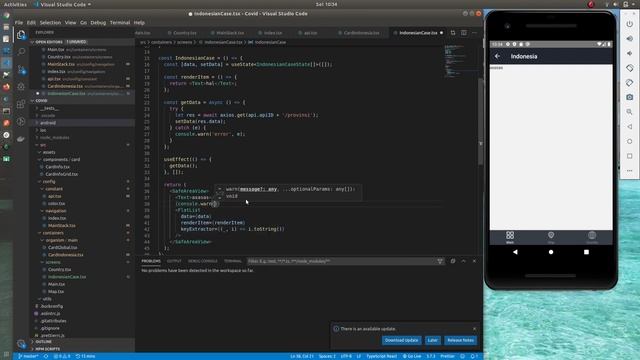Click the filter funnel icon in Problems panel
The height and width of the screenshot is (360, 640).
point(440,261)
